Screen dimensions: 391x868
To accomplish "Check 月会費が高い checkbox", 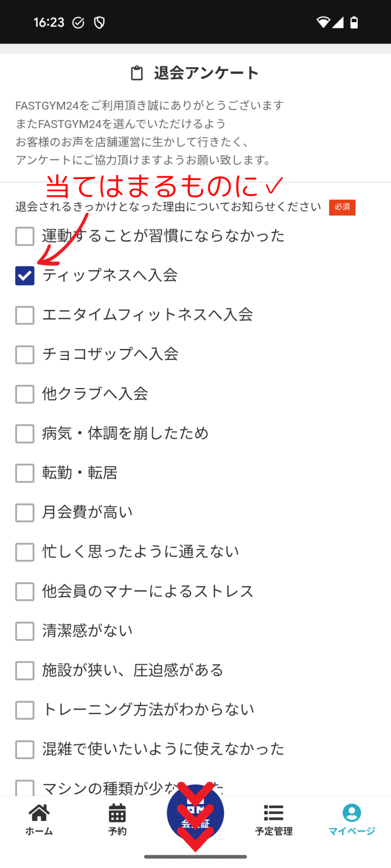I will [x=25, y=513].
